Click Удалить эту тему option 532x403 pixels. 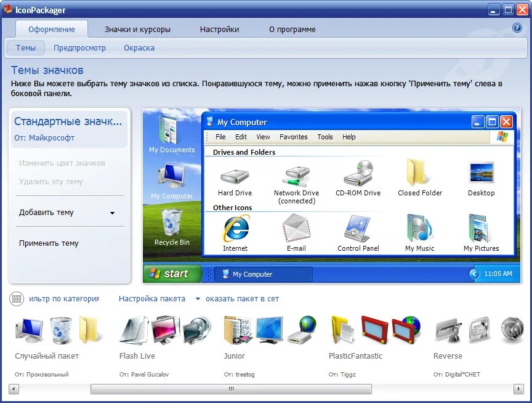[x=51, y=182]
